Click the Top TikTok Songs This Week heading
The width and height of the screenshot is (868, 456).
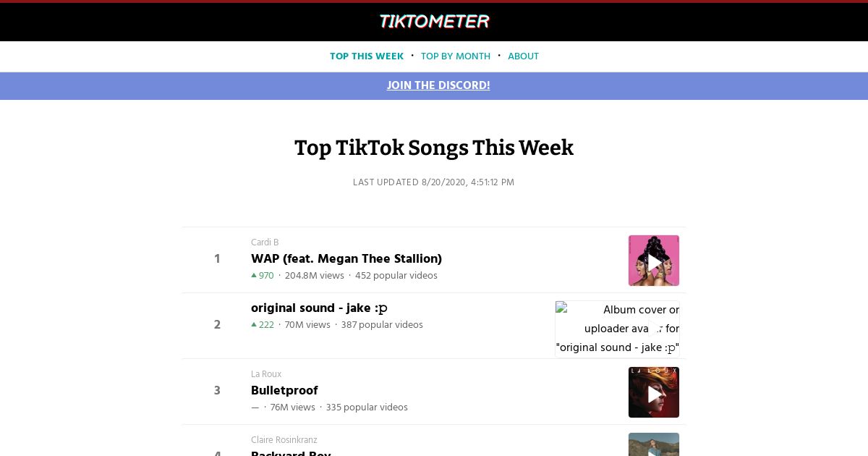click(x=434, y=148)
